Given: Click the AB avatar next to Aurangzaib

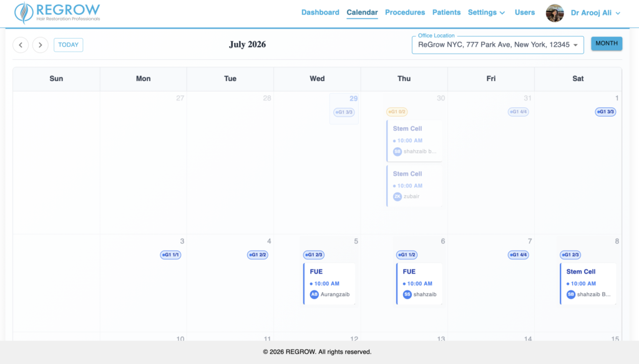Looking at the screenshot, I should (315, 294).
